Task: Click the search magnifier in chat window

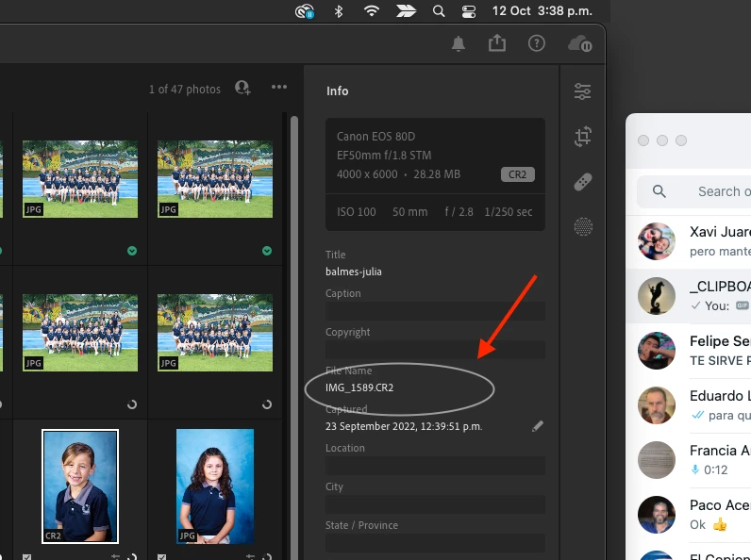Action: click(x=659, y=191)
